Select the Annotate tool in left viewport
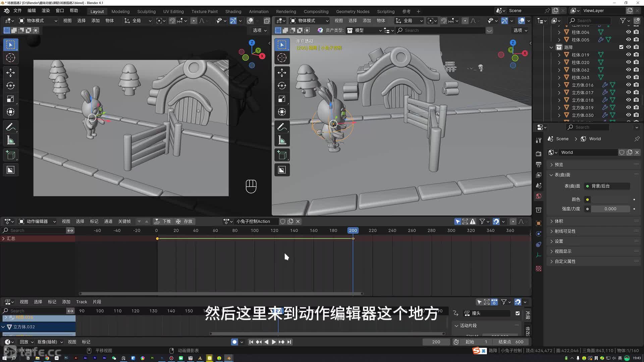The height and width of the screenshot is (362, 644). click(10, 127)
